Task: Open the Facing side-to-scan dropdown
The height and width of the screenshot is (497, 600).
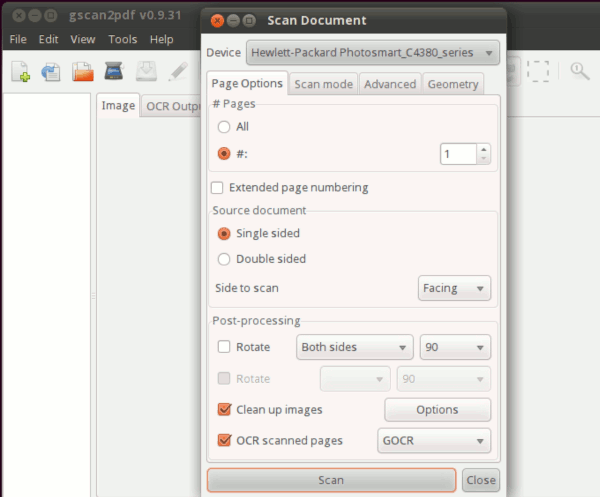Action: (454, 288)
